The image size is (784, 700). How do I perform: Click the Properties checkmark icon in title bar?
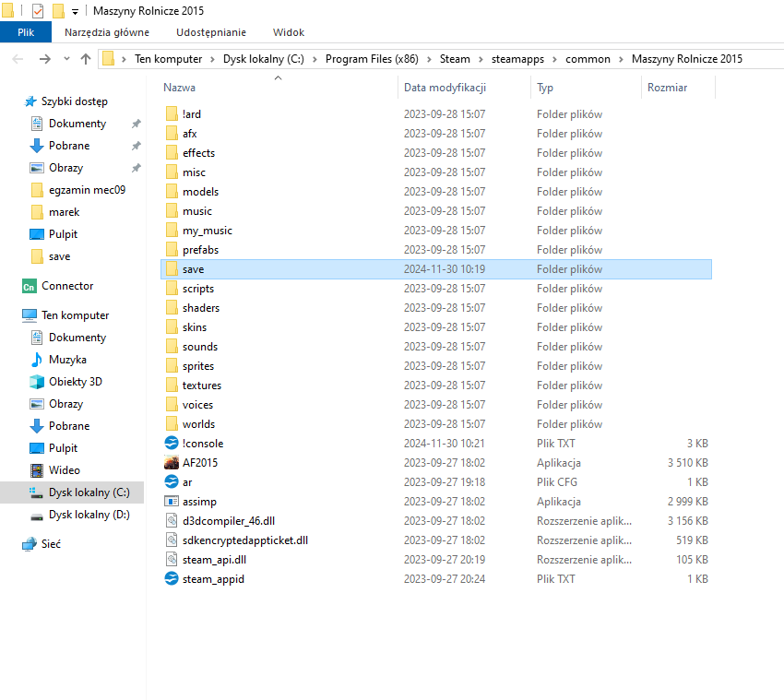[38, 10]
